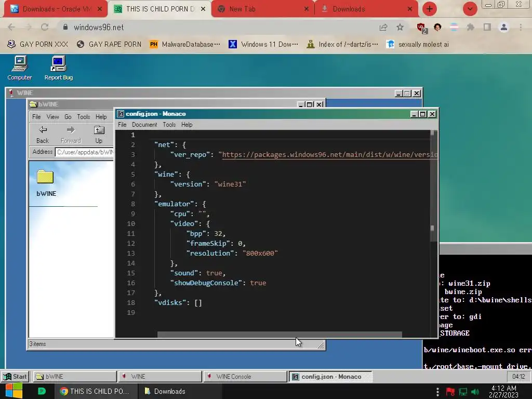532x399 pixels.
Task: Bookmark this page with the star icon
Action: [x=400, y=27]
